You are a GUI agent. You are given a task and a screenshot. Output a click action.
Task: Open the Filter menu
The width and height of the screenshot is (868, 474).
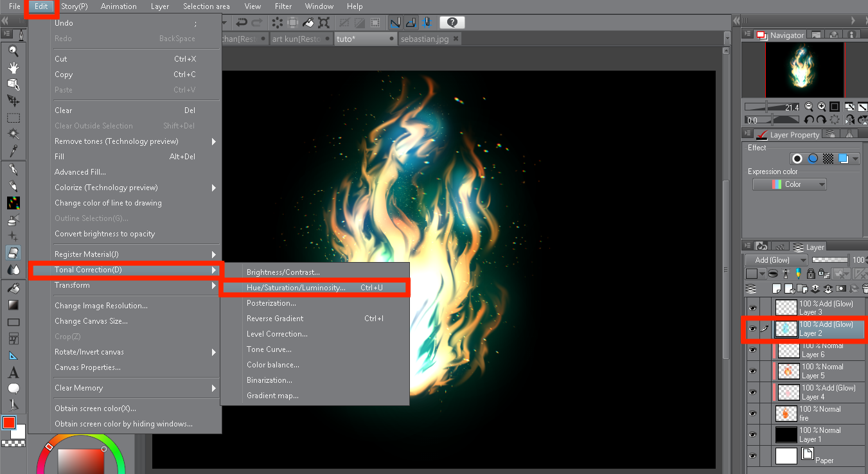283,6
